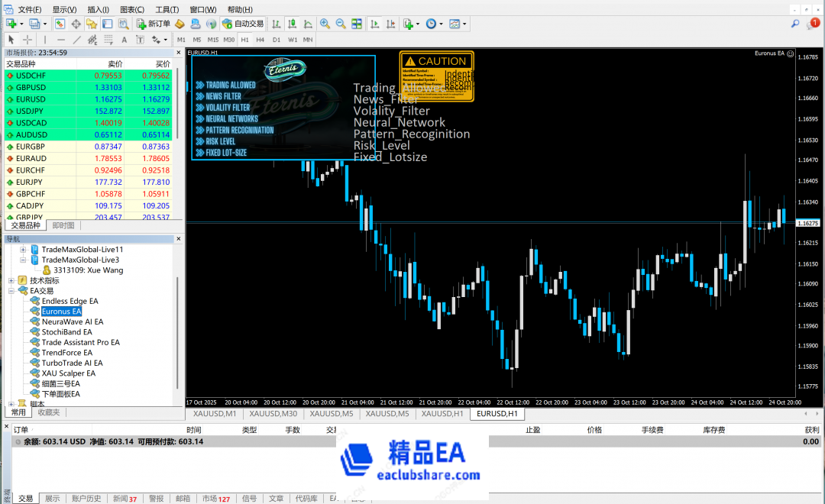Expand the 技术指标 tree node
The width and height of the screenshot is (825, 504).
tap(11, 280)
